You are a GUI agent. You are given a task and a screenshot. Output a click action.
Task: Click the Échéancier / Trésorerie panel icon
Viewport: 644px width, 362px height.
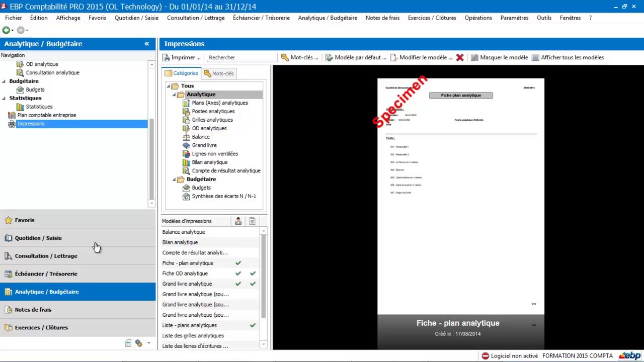click(8, 274)
